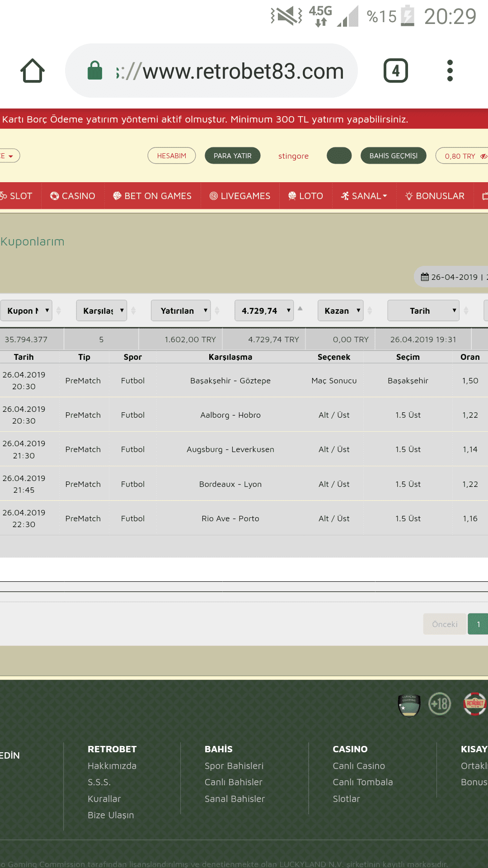Screen dimensions: 488x868
Task: Open the BET ON GAMES menu
Action: click(153, 196)
